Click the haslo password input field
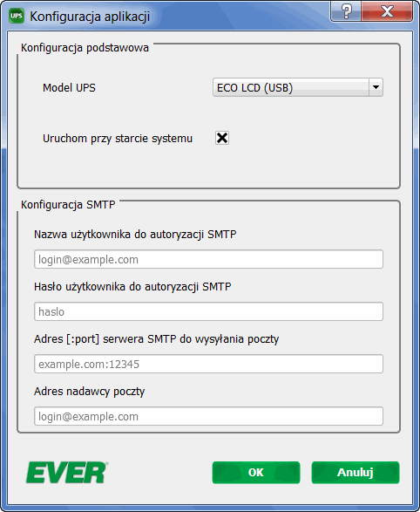The width and height of the screenshot is (420, 512). click(208, 311)
